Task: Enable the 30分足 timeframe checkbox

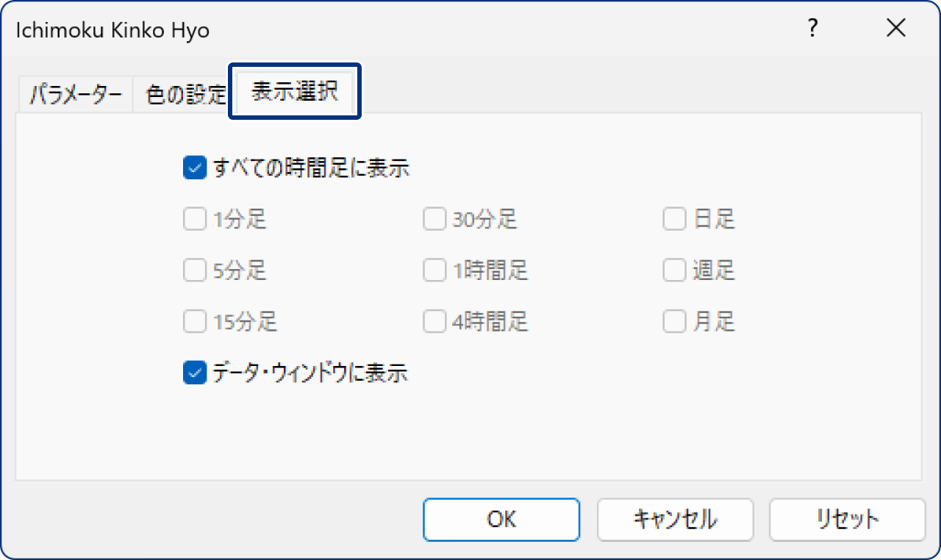Action: [434, 219]
